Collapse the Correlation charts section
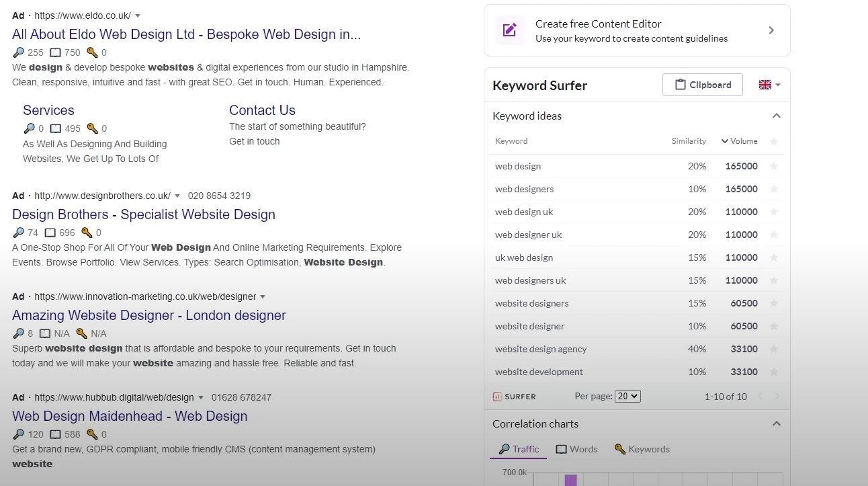 click(x=777, y=423)
